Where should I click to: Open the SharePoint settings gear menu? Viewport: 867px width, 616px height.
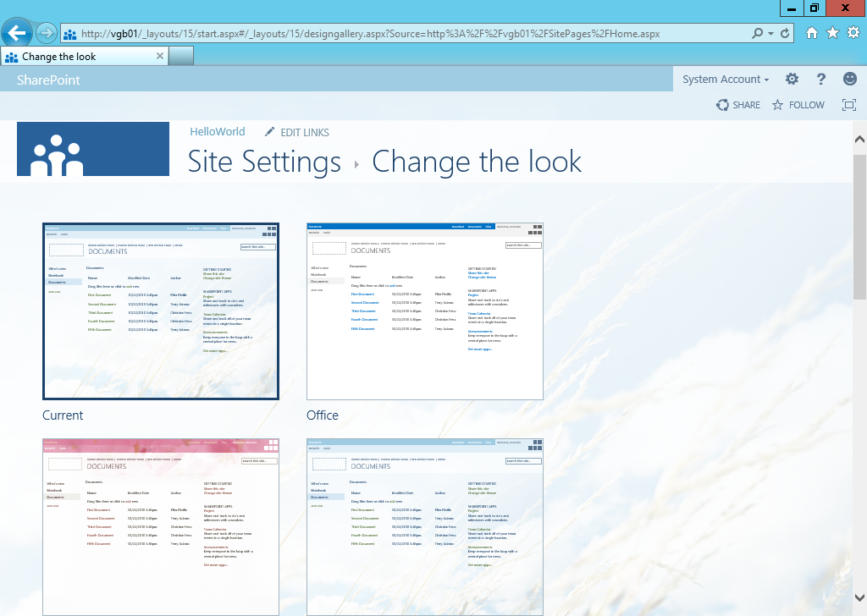click(x=791, y=79)
